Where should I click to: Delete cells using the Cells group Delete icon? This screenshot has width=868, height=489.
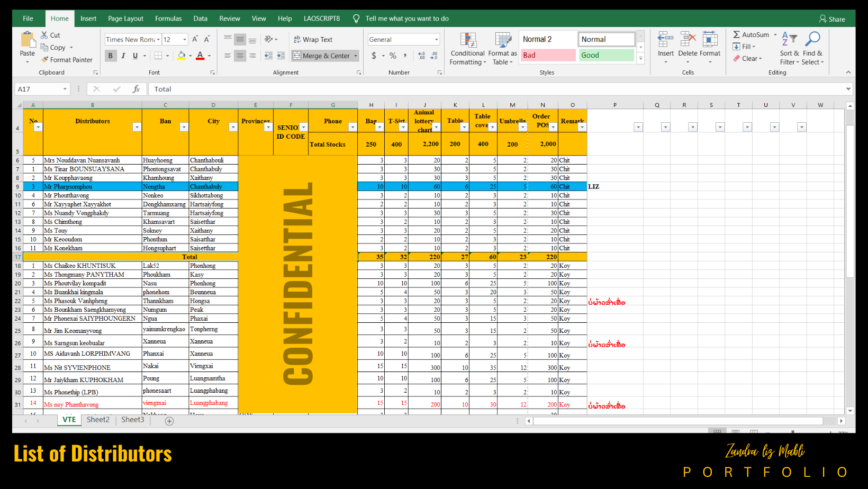(688, 40)
